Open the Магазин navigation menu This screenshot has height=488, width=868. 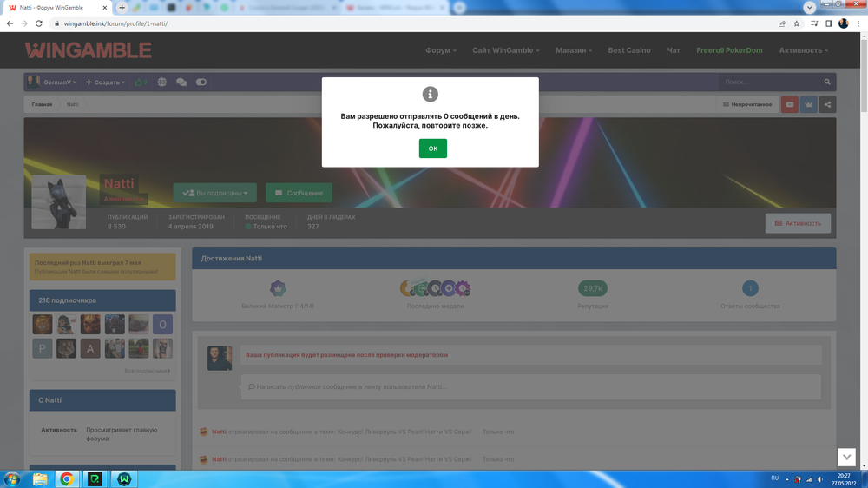coord(573,50)
